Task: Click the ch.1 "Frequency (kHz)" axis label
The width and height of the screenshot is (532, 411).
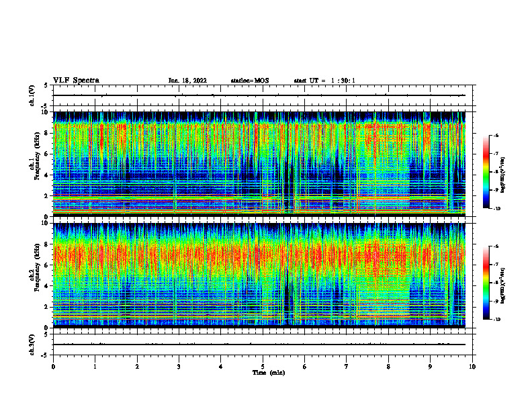Action: click(37, 157)
